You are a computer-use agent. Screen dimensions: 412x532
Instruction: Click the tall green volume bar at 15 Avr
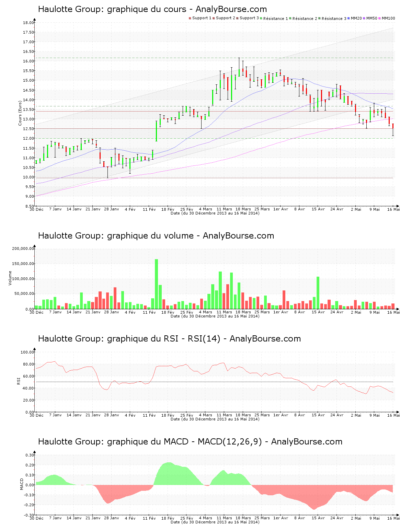click(x=318, y=293)
